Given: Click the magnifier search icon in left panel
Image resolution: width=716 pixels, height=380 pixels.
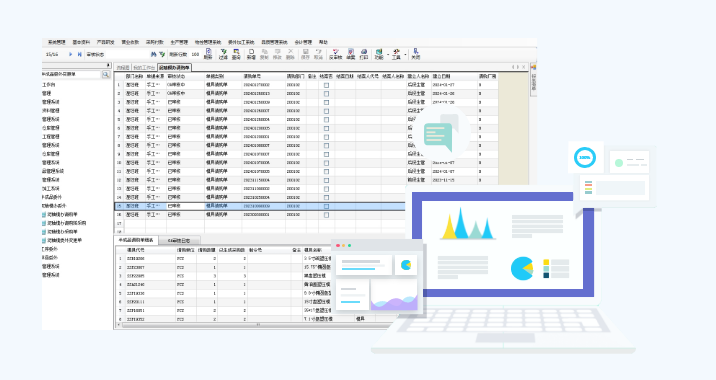Looking at the screenshot, I should (x=106, y=74).
